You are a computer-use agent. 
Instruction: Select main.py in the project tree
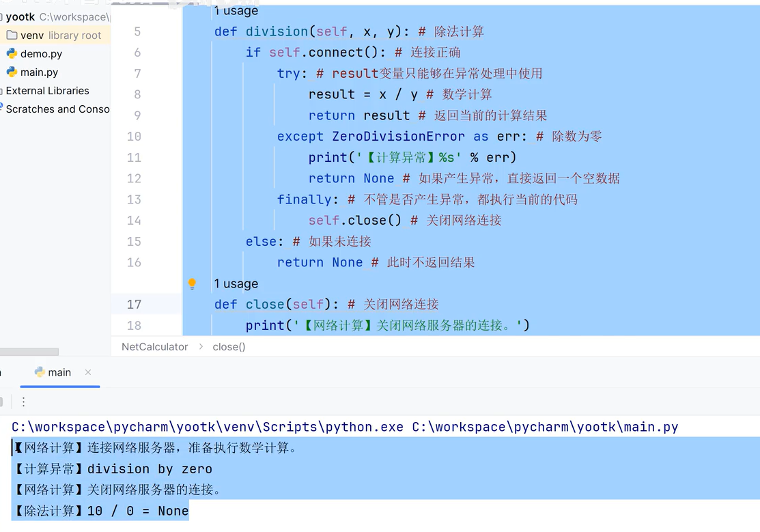pos(38,70)
